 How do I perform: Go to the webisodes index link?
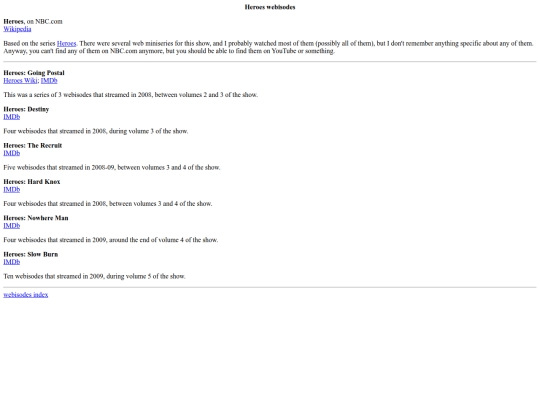click(x=26, y=294)
